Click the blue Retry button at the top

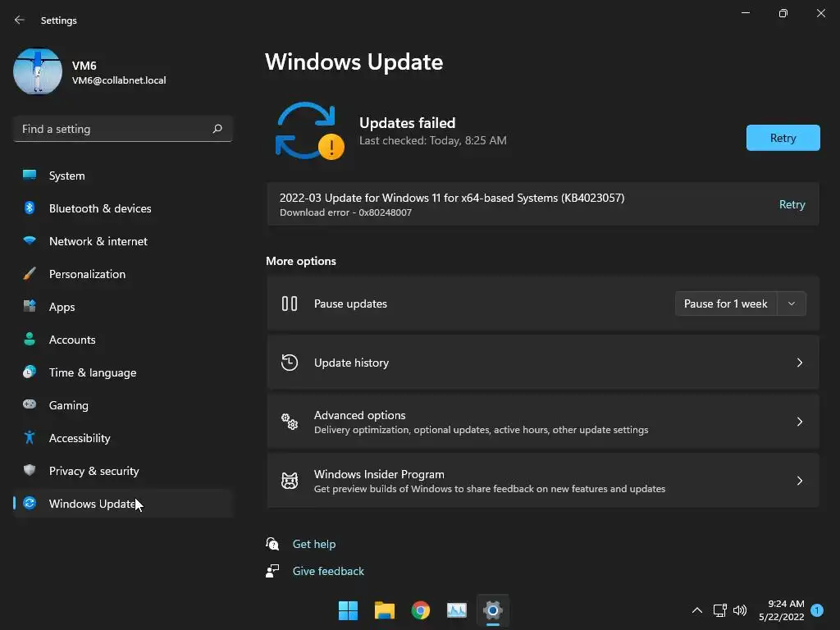[783, 138]
